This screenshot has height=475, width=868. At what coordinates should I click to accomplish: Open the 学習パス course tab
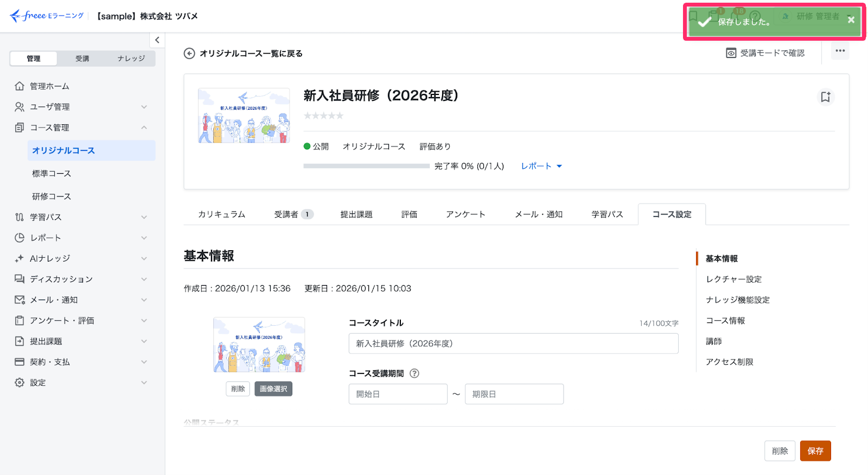[607, 214]
